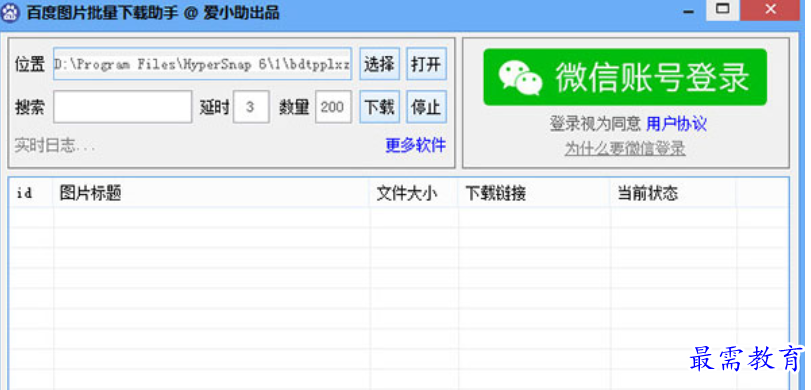The width and height of the screenshot is (811, 390).
Task: Click the 图片标题 column header
Action: click(211, 193)
